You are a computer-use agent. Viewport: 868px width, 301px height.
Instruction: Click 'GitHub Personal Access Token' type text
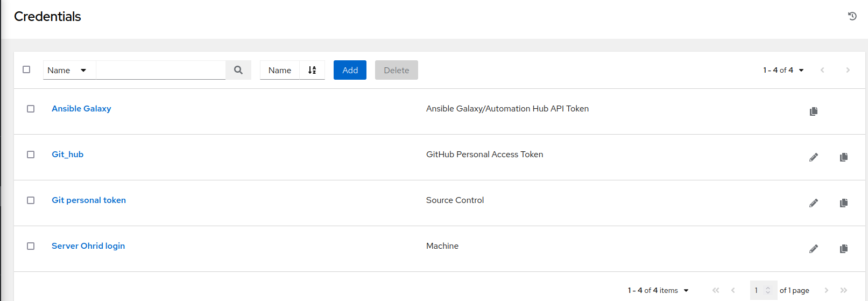point(485,155)
